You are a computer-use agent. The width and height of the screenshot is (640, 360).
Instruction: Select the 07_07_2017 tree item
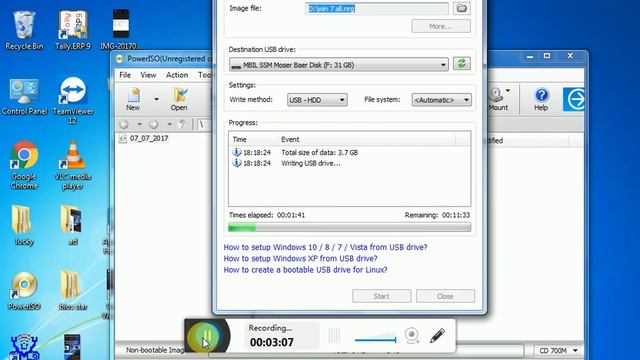point(149,138)
